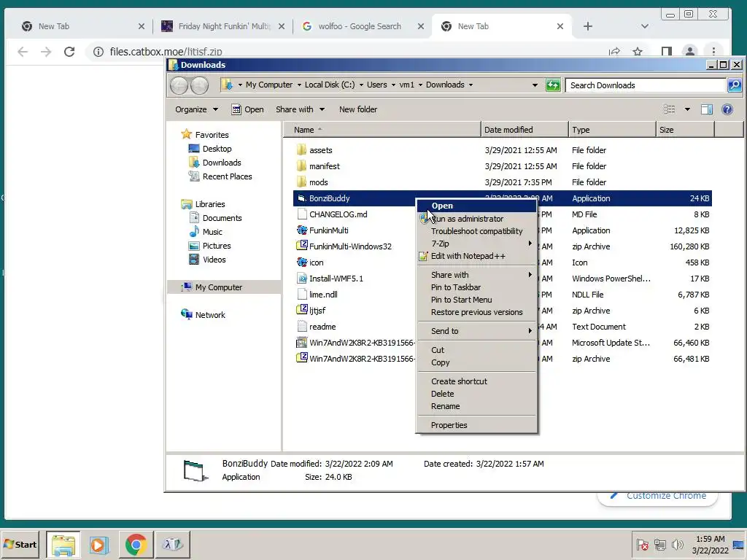Select Pin to Start Menu

[x=476, y=300]
